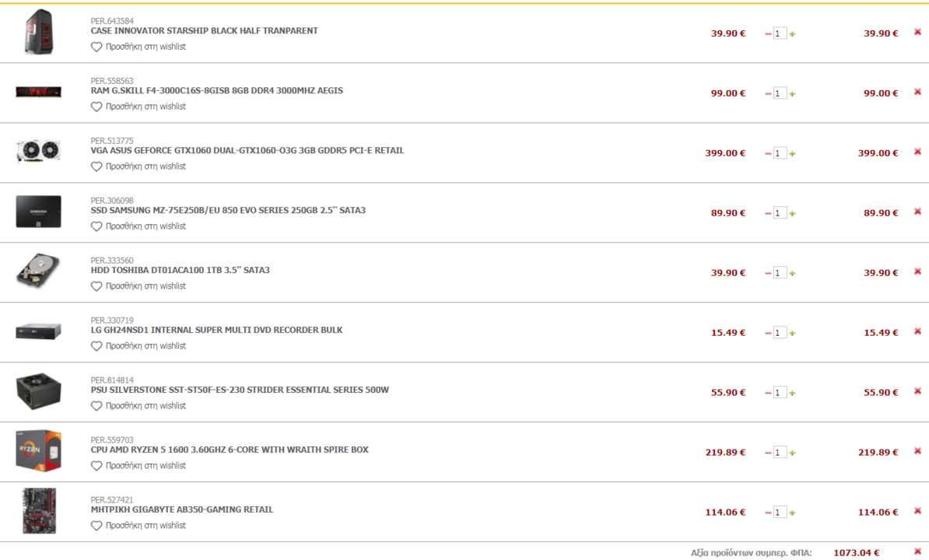This screenshot has width=929, height=560.
Task: Click the red X beside the 1073.04 € total
Action: 917,551
